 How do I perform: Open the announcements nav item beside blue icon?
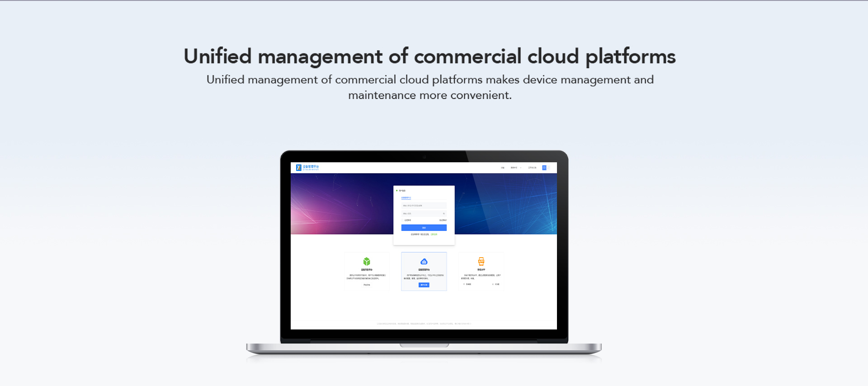click(532, 168)
